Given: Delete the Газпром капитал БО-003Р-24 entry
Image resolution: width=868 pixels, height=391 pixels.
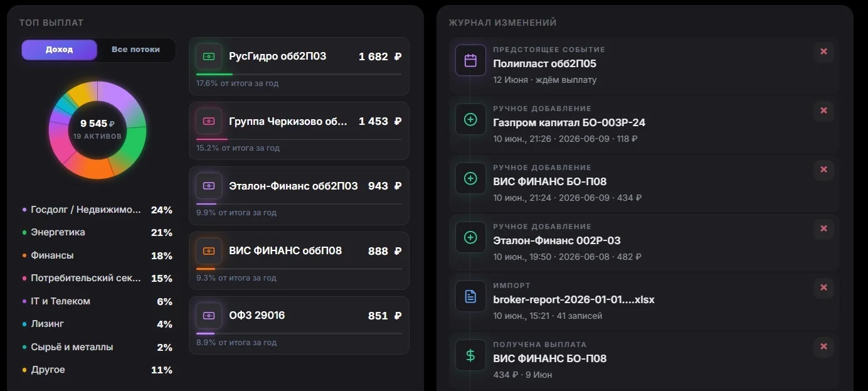Looking at the screenshot, I should tap(823, 110).
